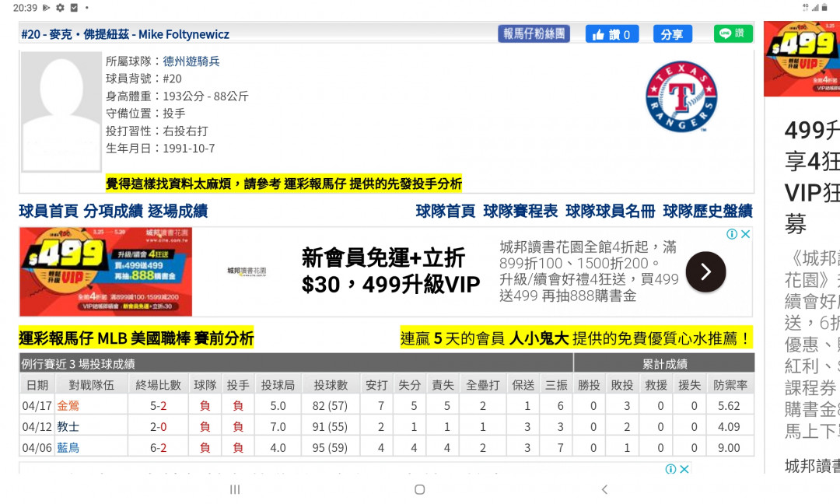Click the 5.62 ERA value
840x504 pixels.
pos(729,406)
